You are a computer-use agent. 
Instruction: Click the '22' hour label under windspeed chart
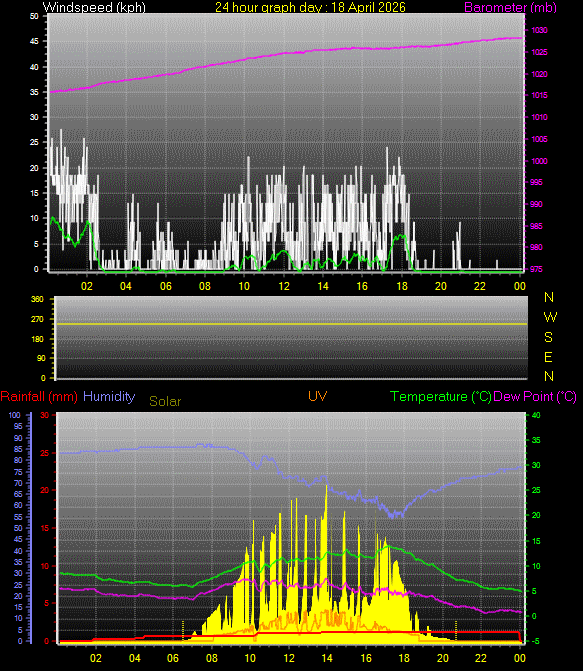click(x=480, y=286)
